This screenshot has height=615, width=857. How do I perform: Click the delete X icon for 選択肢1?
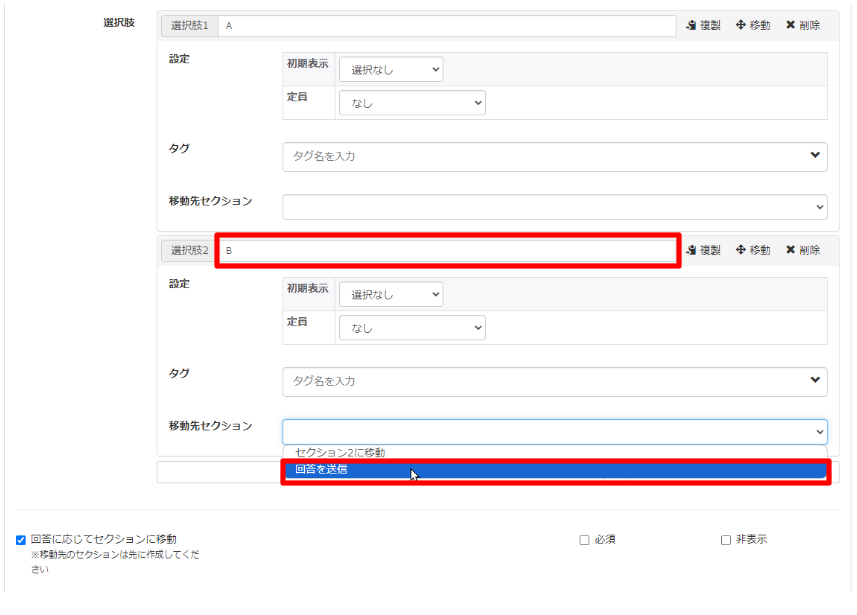pos(790,25)
